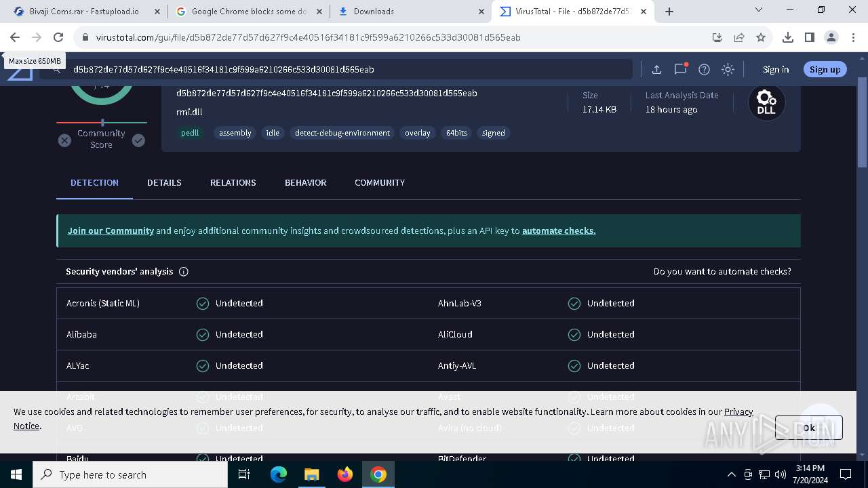868x488 pixels.
Task: Open the tab search chevron dropdown
Action: point(759,10)
